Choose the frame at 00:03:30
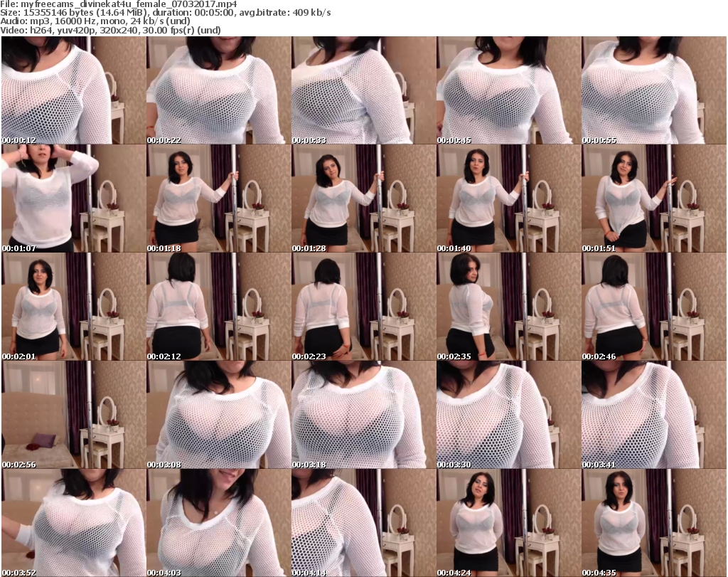 (x=508, y=415)
